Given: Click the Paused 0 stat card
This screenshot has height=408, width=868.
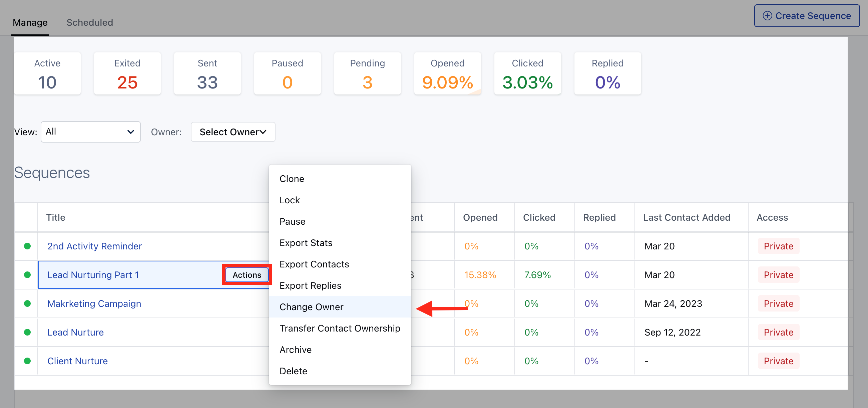Looking at the screenshot, I should [288, 73].
